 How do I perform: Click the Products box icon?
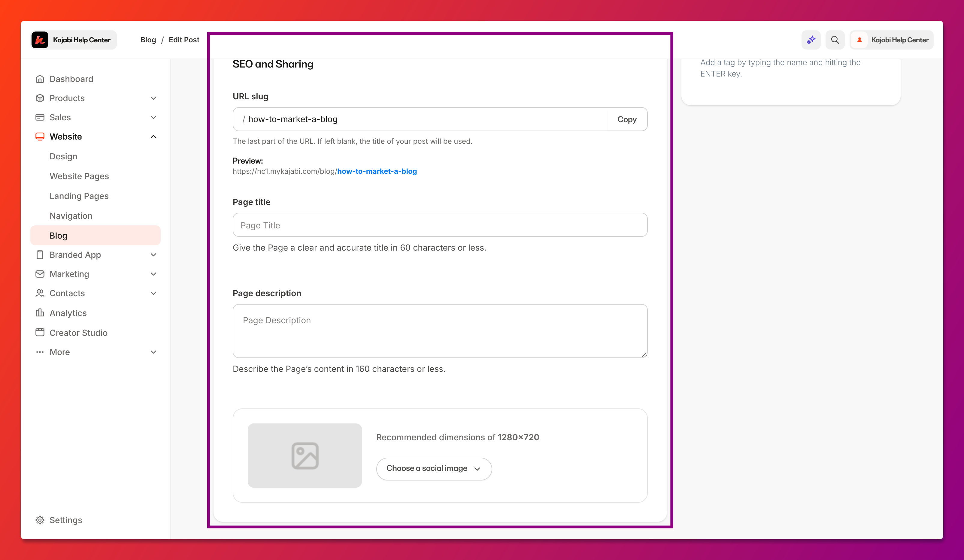tap(40, 98)
